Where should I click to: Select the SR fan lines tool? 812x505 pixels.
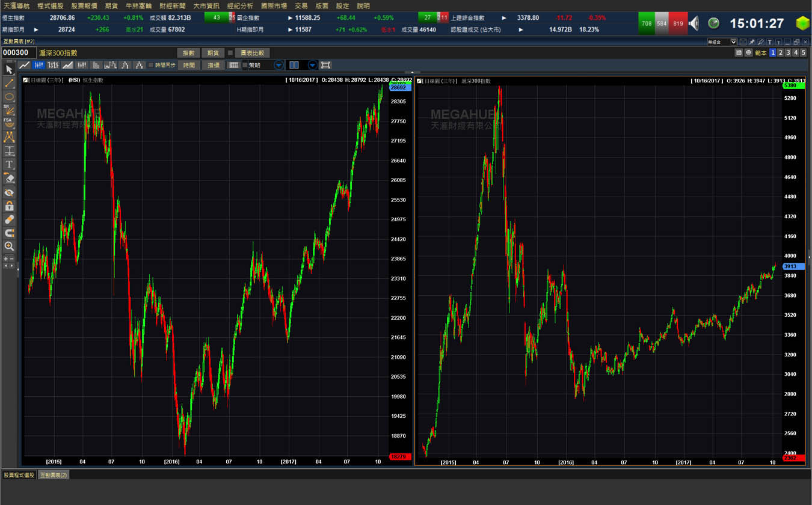click(x=9, y=110)
